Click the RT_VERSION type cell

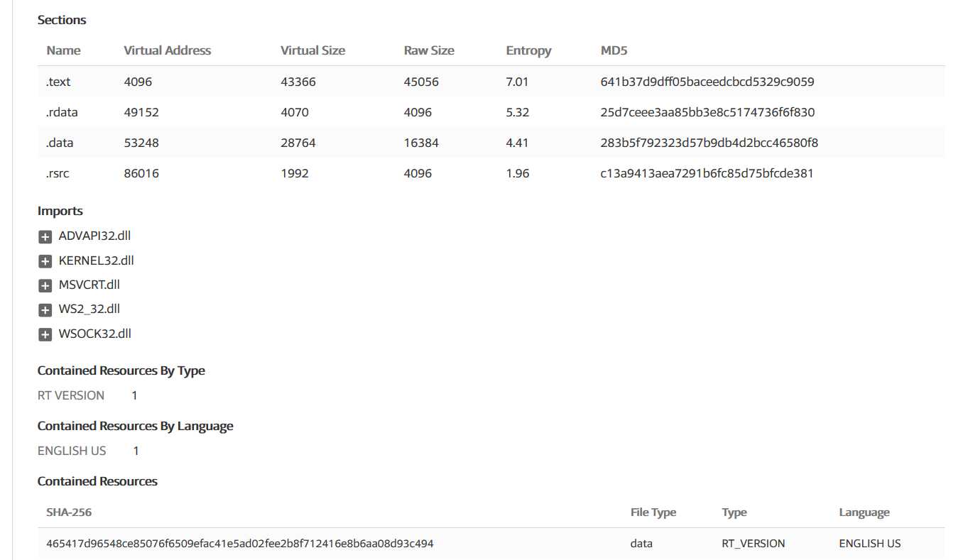pyautogui.click(x=753, y=544)
